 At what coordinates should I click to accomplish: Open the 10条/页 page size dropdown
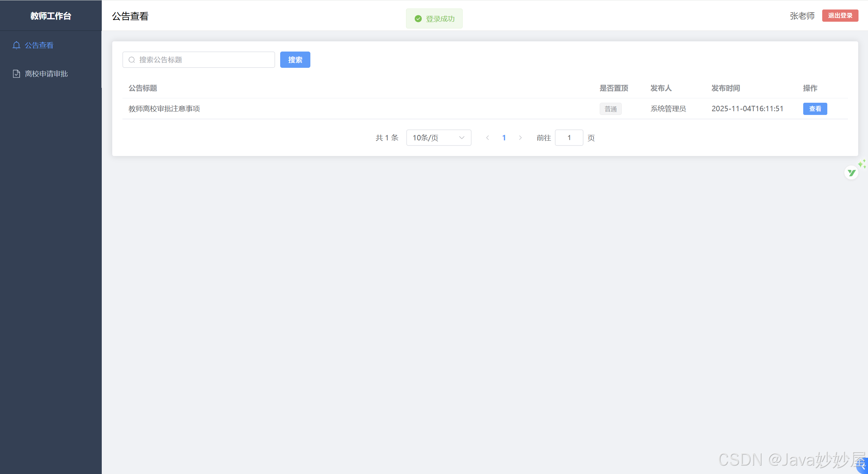pos(439,138)
